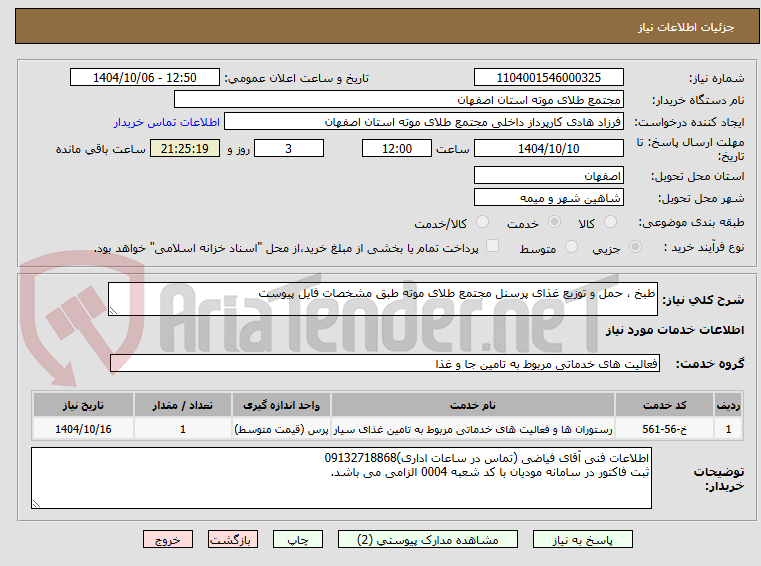Image resolution: width=761 pixels, height=566 pixels.
Task: Click the days remaining field showing 3
Action: tap(289, 149)
